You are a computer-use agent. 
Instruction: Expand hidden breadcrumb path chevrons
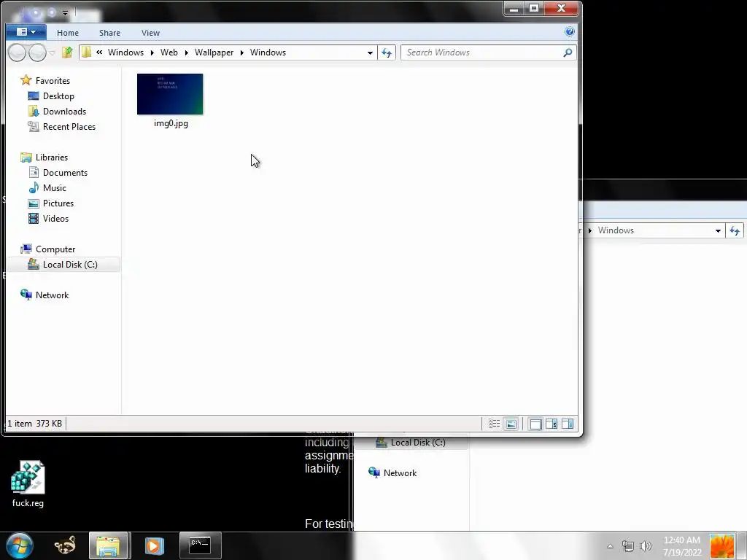[x=99, y=52]
